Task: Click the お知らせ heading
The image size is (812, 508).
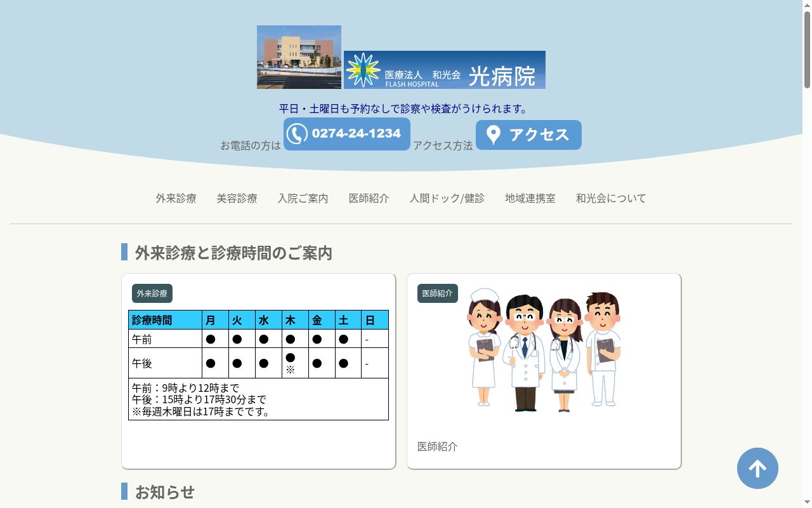Action: (x=165, y=492)
